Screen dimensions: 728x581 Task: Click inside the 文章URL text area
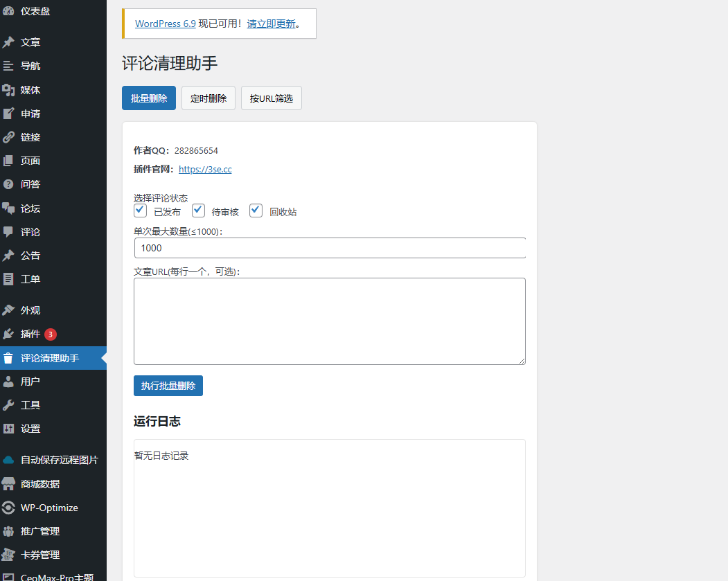pyautogui.click(x=330, y=321)
